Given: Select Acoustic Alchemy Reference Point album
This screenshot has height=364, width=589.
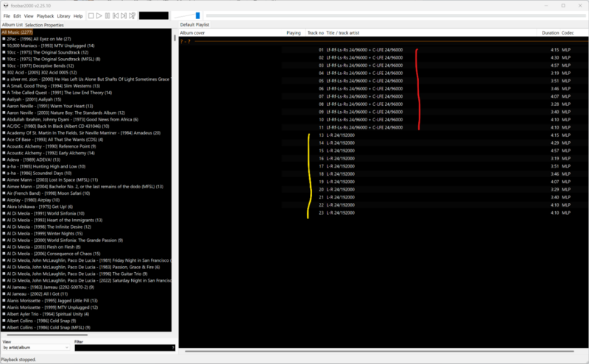Looking at the screenshot, I should [x=51, y=146].
